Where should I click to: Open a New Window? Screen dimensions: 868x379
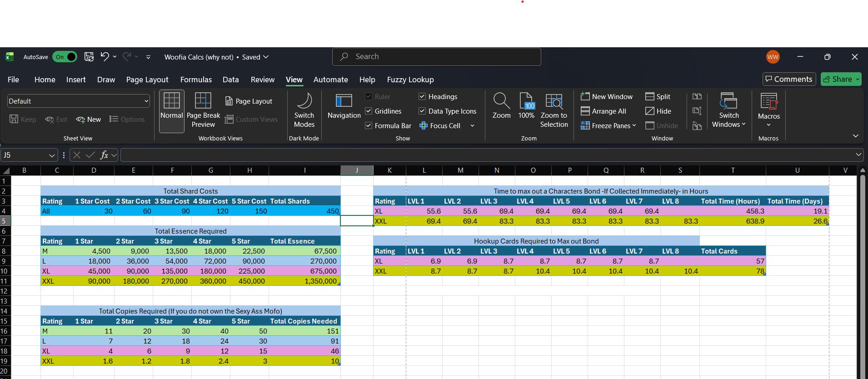(607, 97)
